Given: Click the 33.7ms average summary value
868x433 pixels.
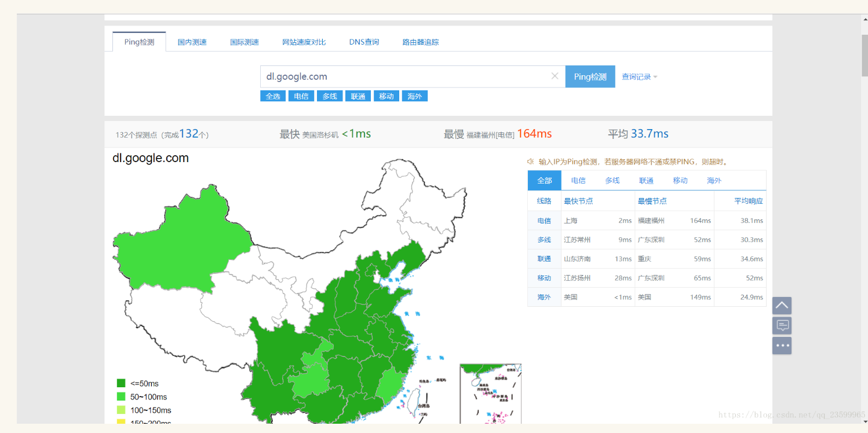Looking at the screenshot, I should point(650,134).
